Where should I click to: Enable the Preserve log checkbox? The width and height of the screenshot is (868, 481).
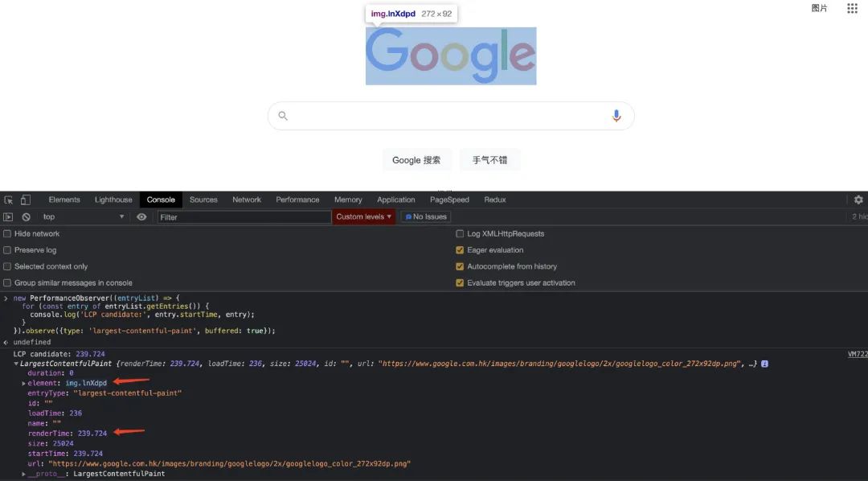point(7,250)
